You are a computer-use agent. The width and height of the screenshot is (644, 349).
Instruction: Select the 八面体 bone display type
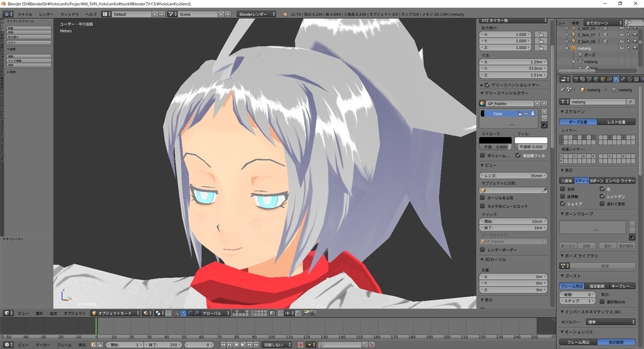tap(567, 180)
